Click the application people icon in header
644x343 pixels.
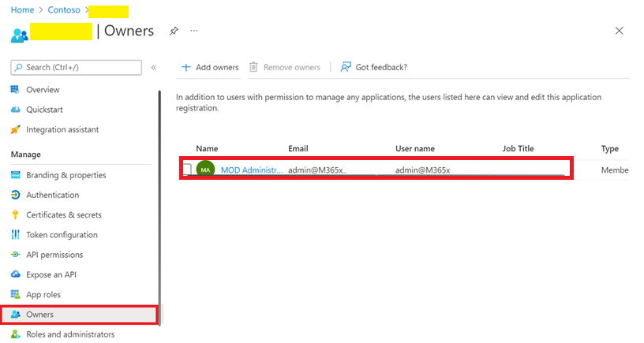click(x=19, y=35)
